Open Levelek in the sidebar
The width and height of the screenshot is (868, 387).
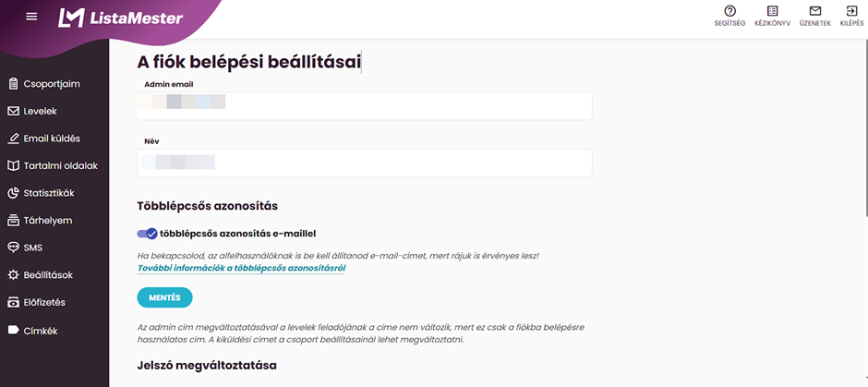[41, 112]
